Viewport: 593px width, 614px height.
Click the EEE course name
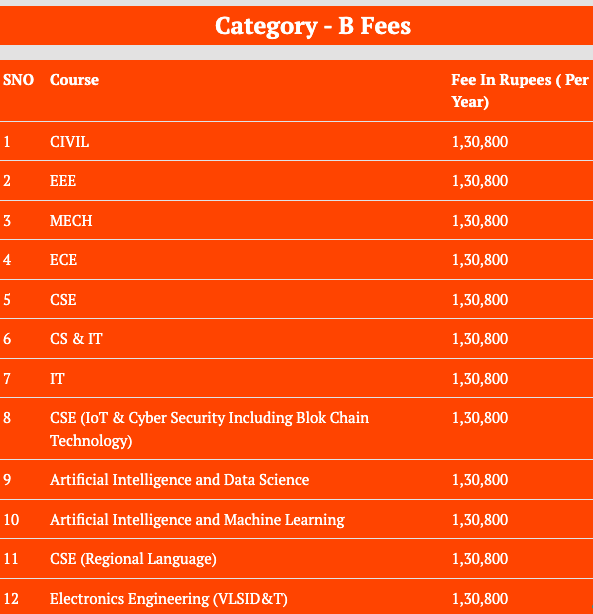pos(63,181)
